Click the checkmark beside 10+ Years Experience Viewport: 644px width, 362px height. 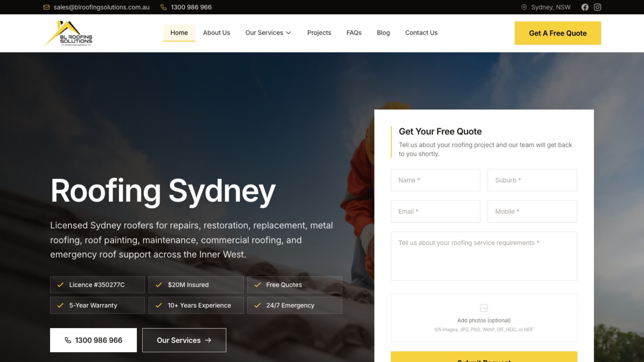[x=159, y=305]
